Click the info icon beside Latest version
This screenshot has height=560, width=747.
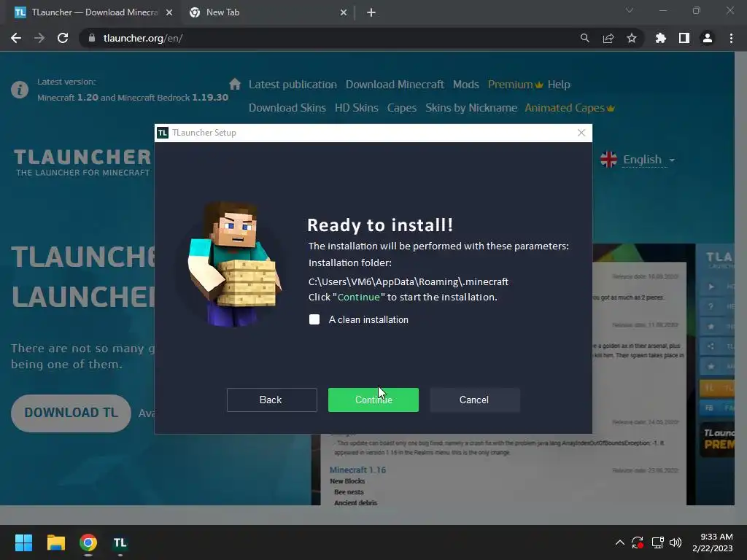coord(20,90)
